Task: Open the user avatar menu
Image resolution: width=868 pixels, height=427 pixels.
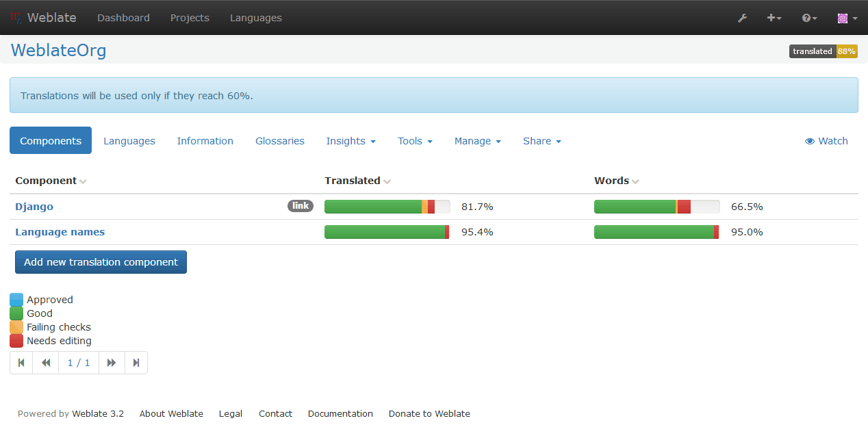Action: [x=847, y=18]
